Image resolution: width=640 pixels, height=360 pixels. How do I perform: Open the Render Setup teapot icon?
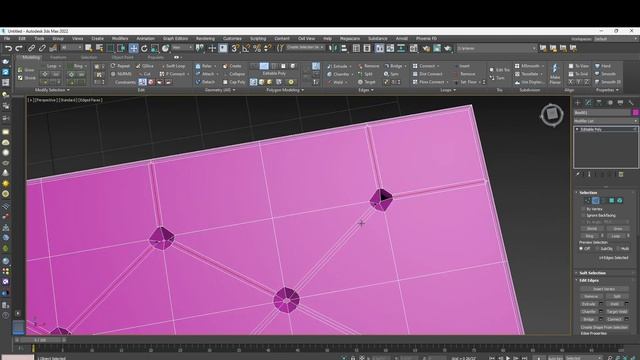point(426,48)
